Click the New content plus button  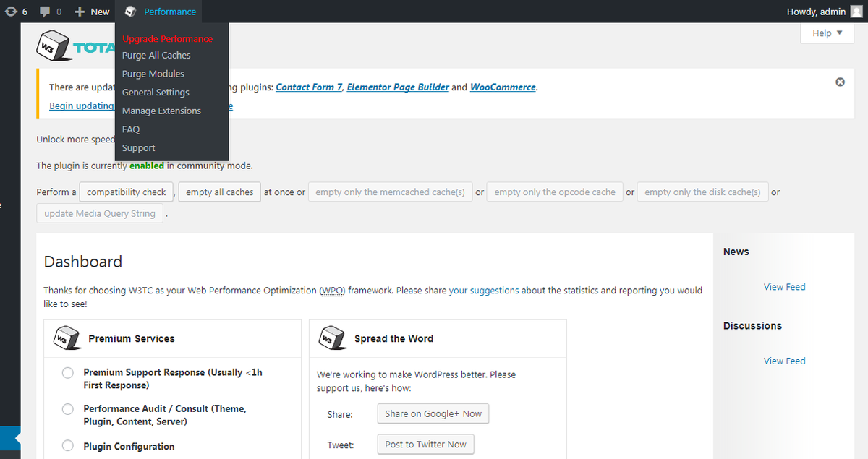(93, 12)
